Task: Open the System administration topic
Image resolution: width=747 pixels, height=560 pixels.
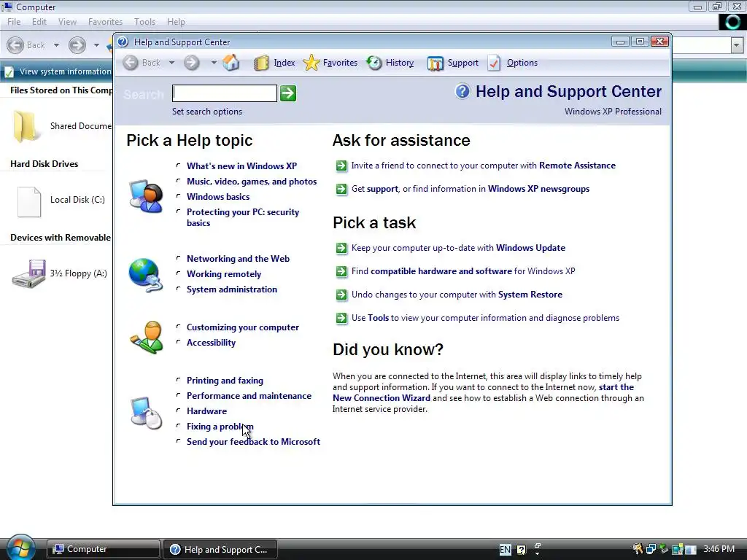Action: 232,289
